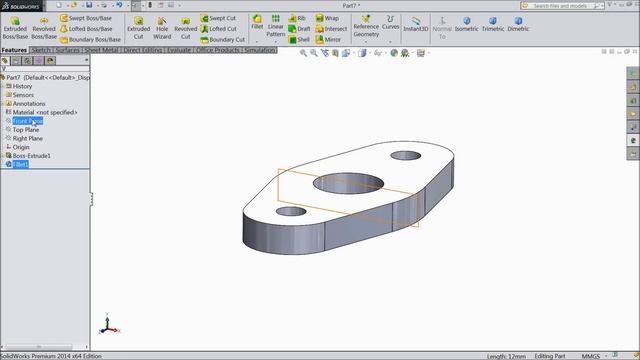Choose the Lofted Boss/Base tool
The image size is (640, 360).
[86, 29]
